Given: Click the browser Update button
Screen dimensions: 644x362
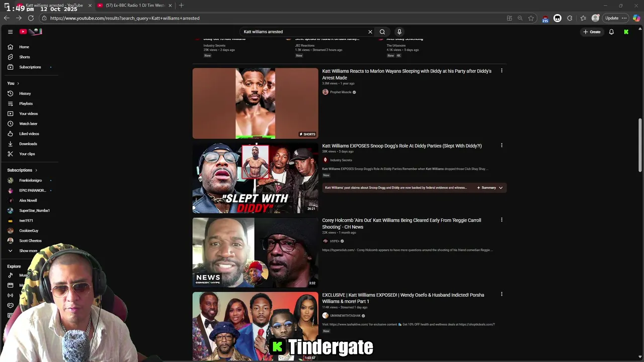Looking at the screenshot, I should coord(612,18).
